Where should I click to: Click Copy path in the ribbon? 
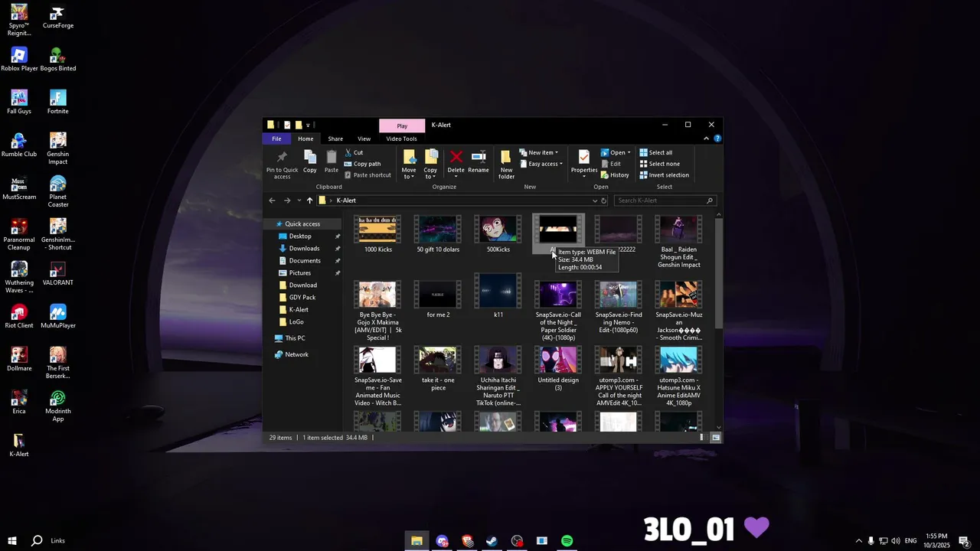(x=363, y=164)
